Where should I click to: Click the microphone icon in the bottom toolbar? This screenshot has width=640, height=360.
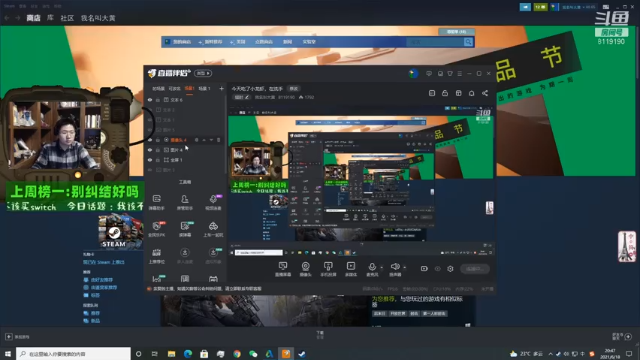click(x=372, y=267)
